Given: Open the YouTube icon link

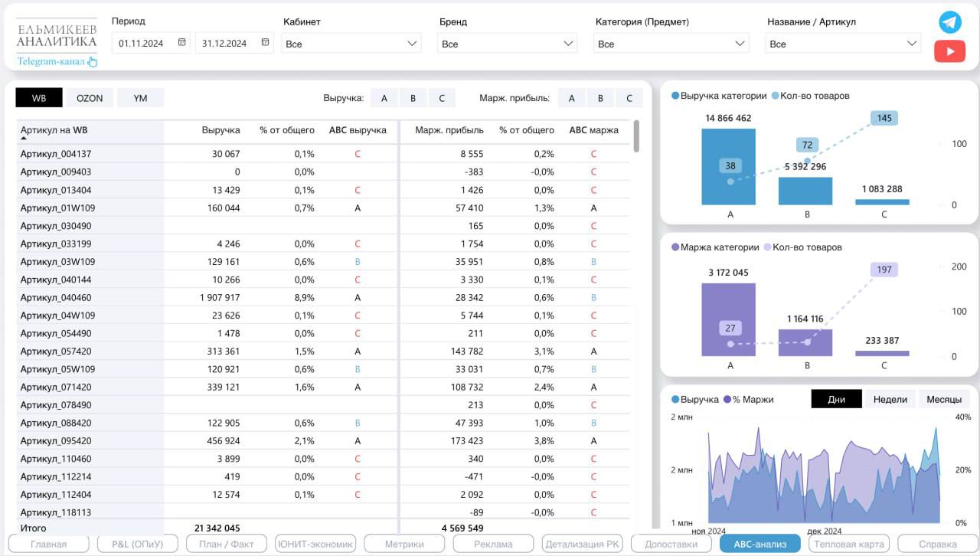Looking at the screenshot, I should click(x=949, y=51).
